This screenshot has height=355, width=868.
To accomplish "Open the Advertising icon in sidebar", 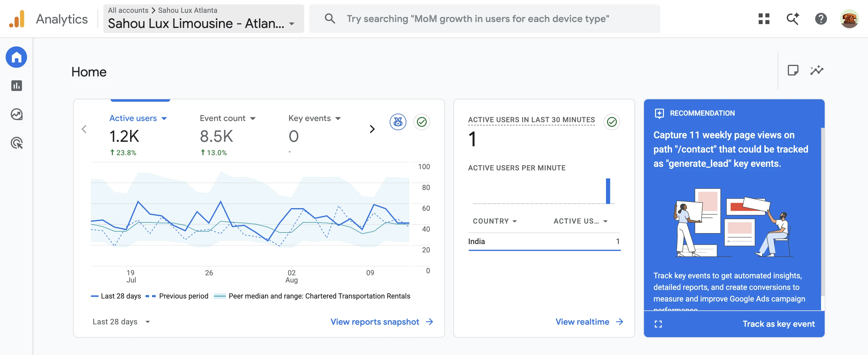I will [x=17, y=143].
